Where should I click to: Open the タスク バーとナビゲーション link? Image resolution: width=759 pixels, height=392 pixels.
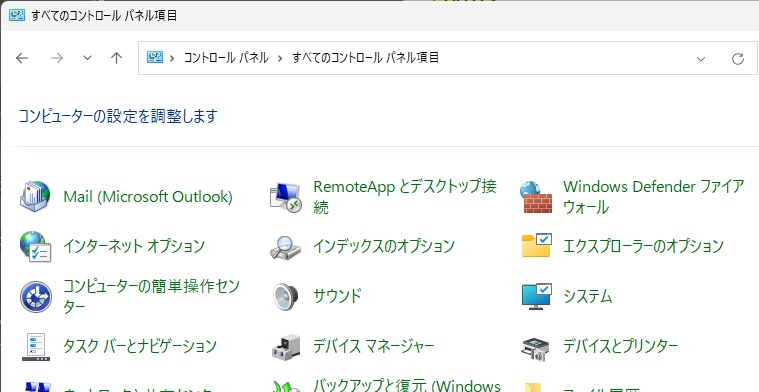click(x=140, y=347)
